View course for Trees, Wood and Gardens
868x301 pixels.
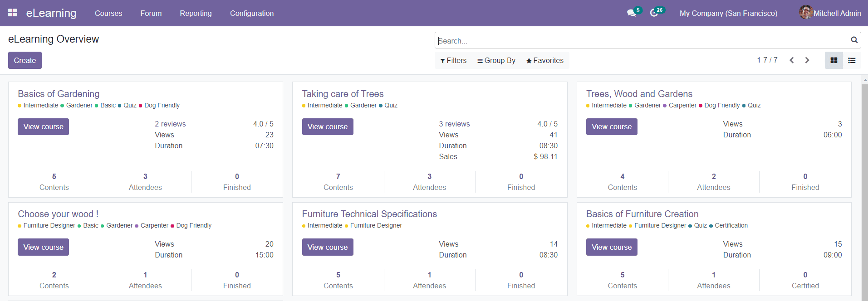click(x=612, y=126)
